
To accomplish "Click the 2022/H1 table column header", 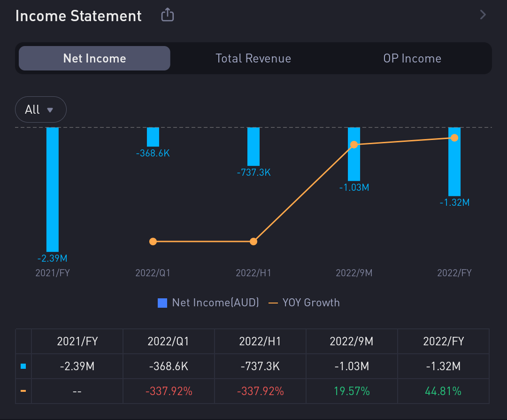I will coord(260,342).
